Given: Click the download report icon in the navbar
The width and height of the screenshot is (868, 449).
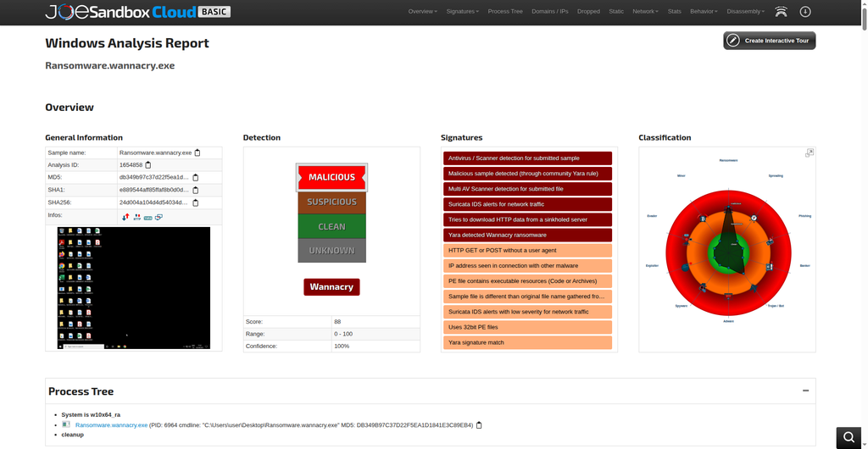Looking at the screenshot, I should coord(805,12).
